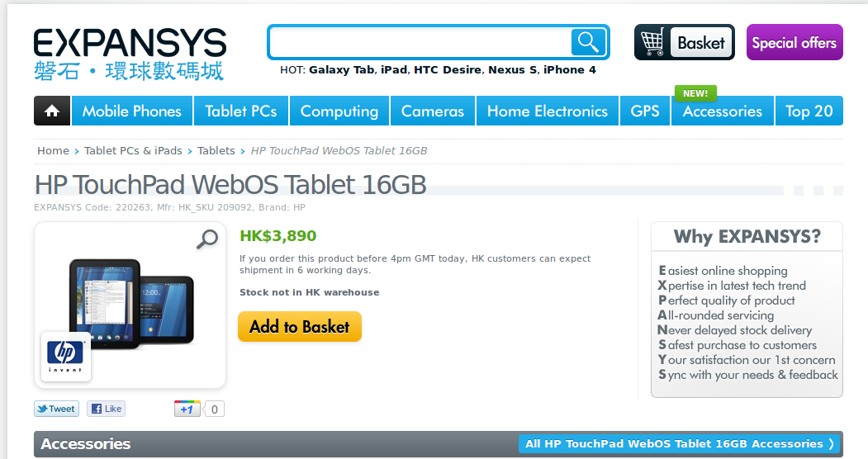Open the Mobile Phones menu
The image size is (868, 459).
(x=132, y=111)
